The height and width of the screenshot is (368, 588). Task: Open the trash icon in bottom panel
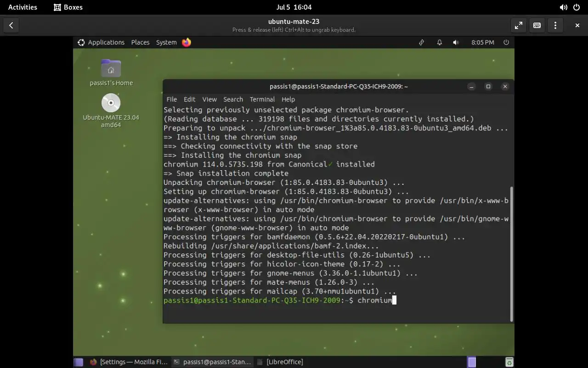(x=509, y=362)
